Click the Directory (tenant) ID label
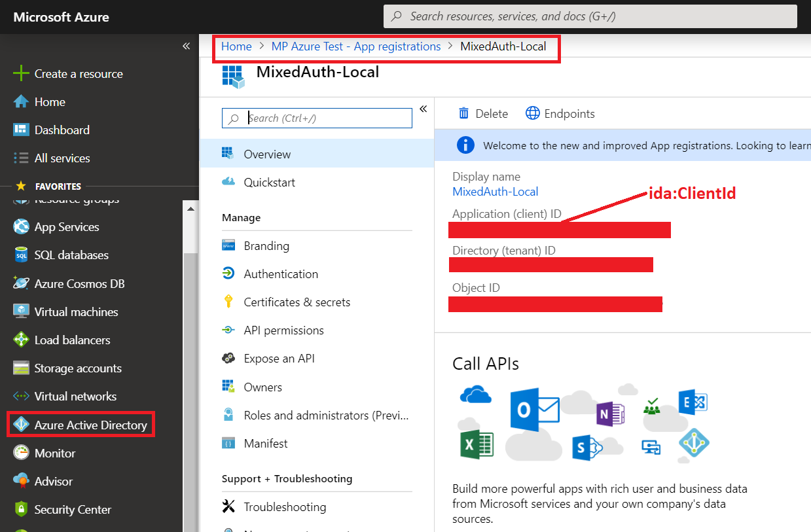811x532 pixels. 504,251
